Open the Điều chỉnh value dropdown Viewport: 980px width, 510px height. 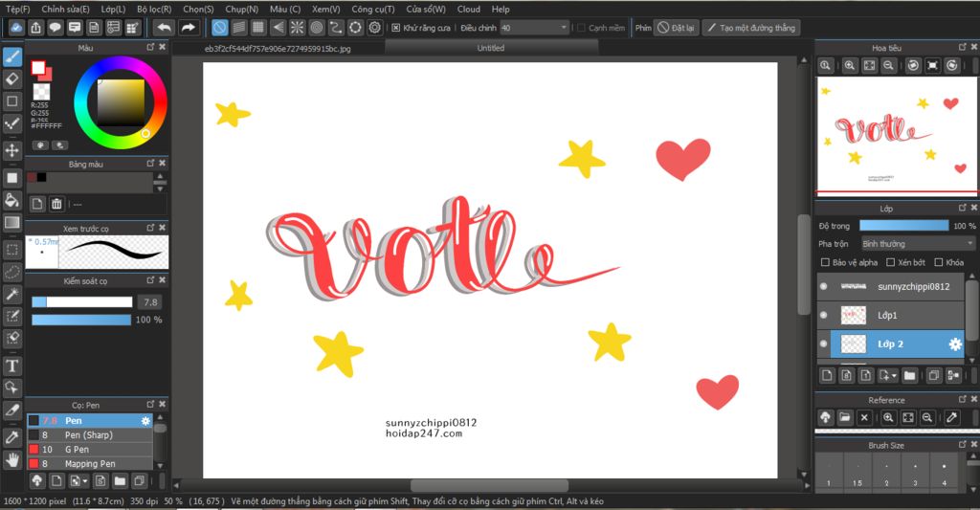pos(534,28)
